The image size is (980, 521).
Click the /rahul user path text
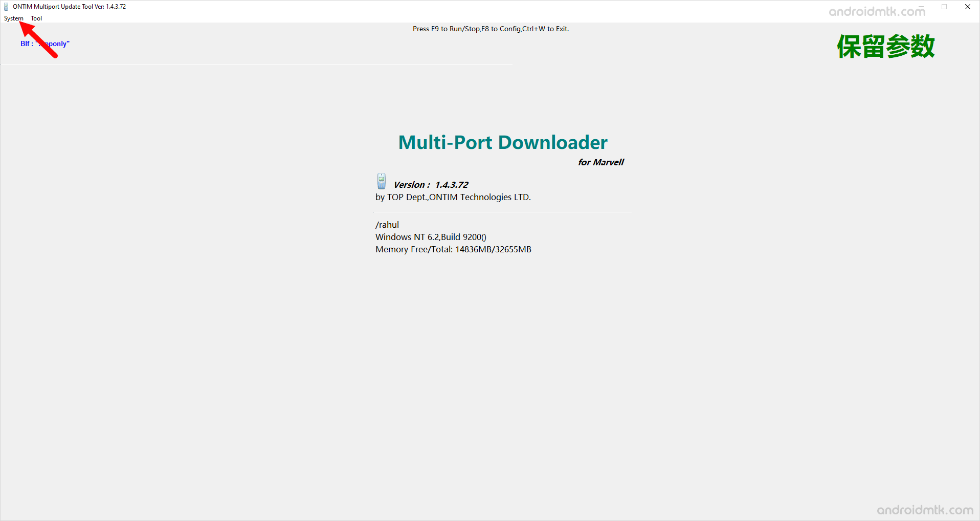coord(387,224)
